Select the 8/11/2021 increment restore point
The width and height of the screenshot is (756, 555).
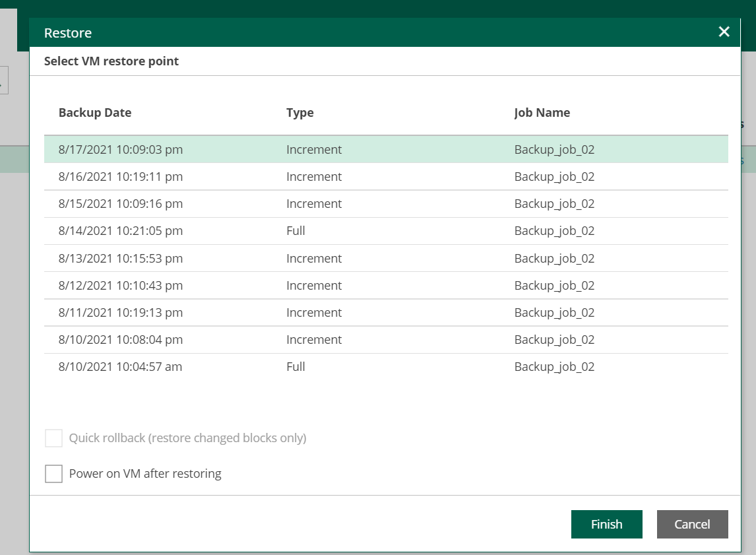pos(198,312)
